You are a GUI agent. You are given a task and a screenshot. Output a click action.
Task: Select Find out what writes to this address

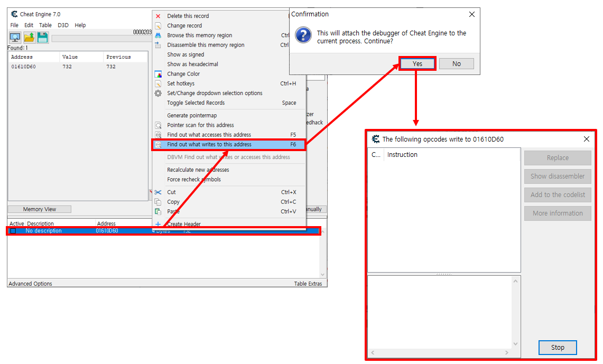229,145
